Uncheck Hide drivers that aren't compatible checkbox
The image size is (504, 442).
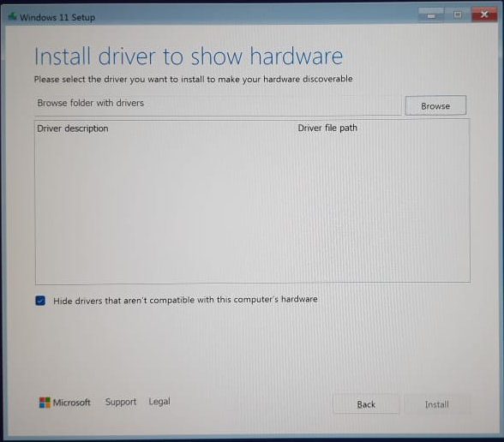(x=40, y=301)
